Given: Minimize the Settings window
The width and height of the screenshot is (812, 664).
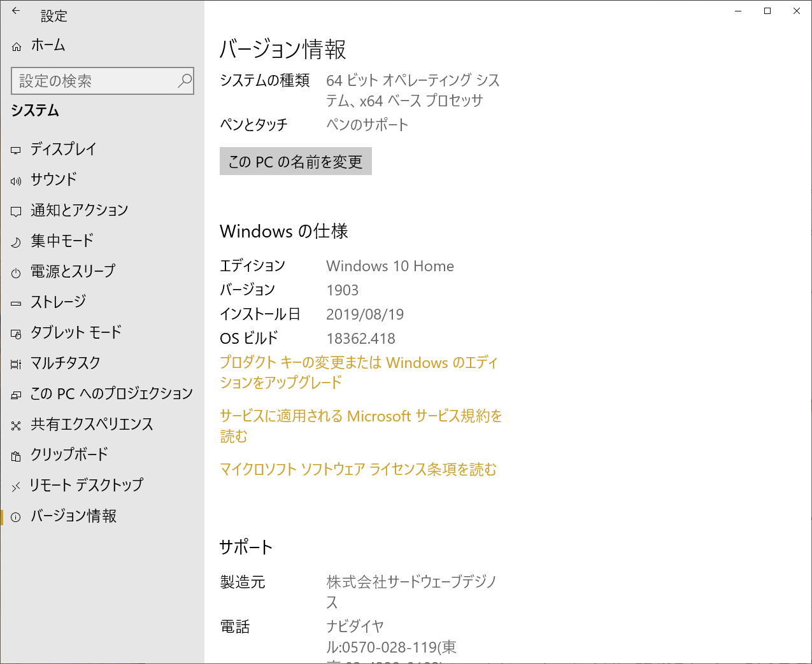Looking at the screenshot, I should [x=739, y=11].
